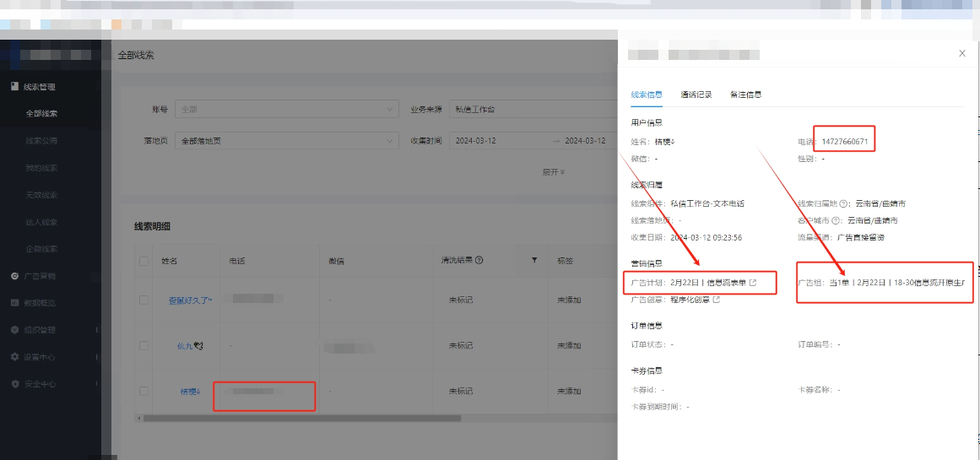The width and height of the screenshot is (980, 460).
Task: Open the 线索信息 tab
Action: 647,95
